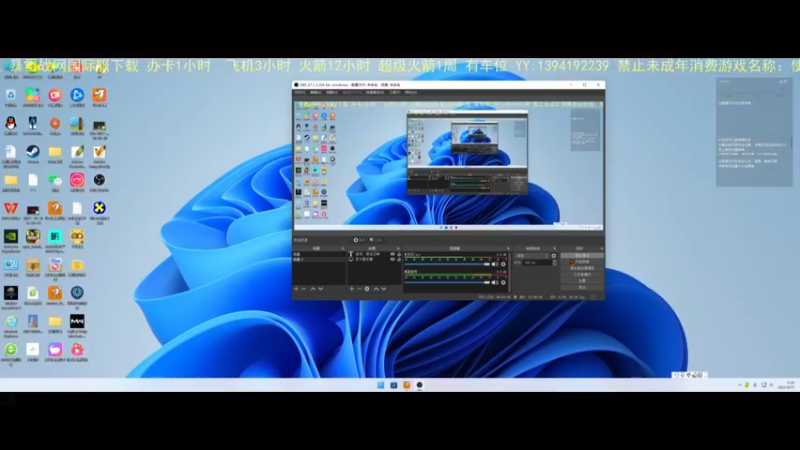
Task: Click the top streaming button in Controls
Action: 582,255
